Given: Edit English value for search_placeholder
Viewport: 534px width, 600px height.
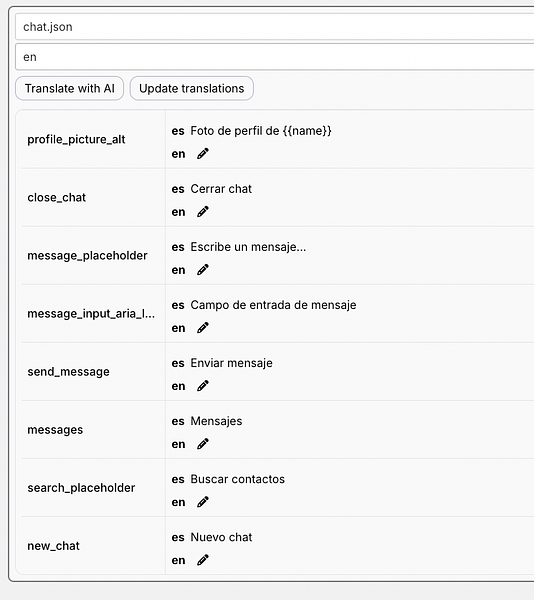Looking at the screenshot, I should [203, 502].
